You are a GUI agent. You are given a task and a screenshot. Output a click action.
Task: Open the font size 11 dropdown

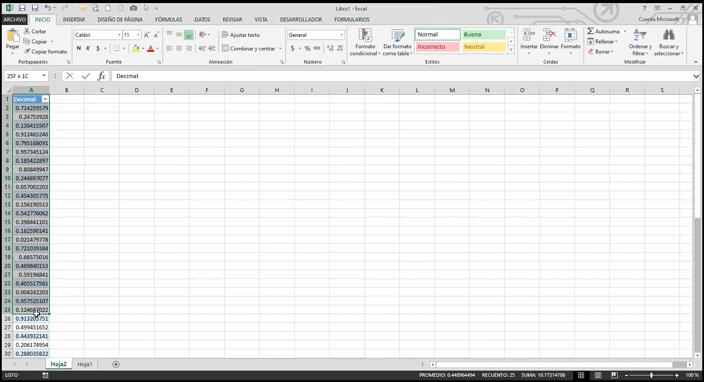tap(138, 35)
